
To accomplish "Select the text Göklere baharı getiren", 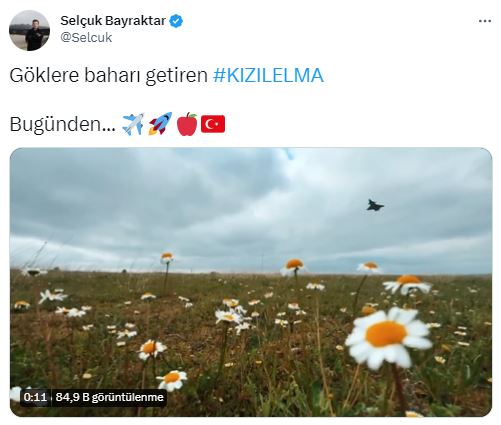I will (109, 75).
